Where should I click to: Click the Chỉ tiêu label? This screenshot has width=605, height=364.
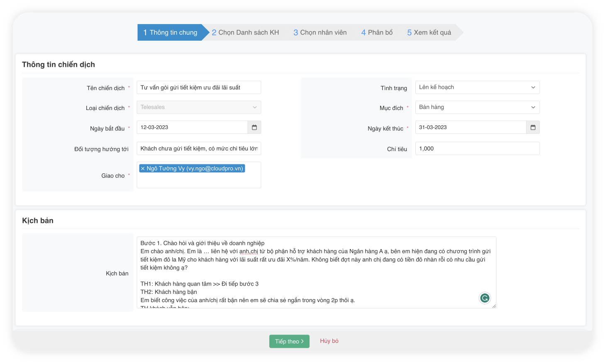click(397, 149)
